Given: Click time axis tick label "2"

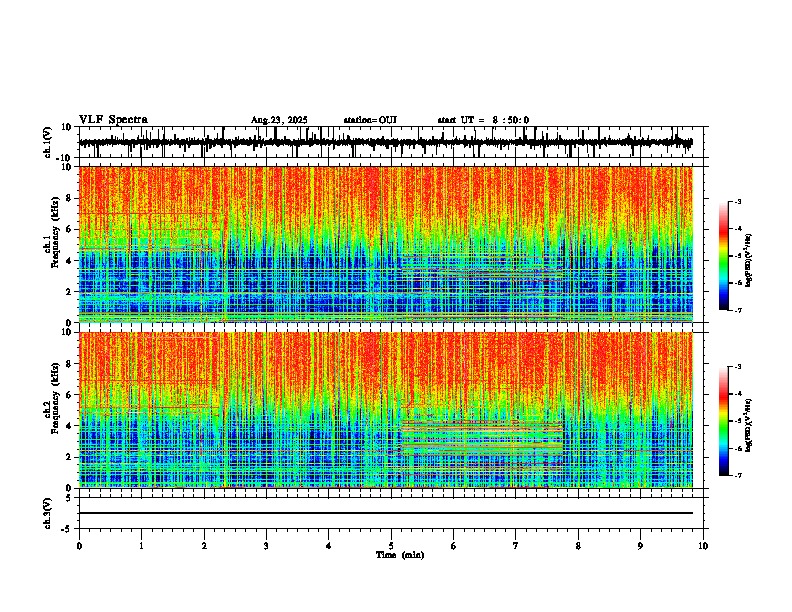Looking at the screenshot, I should coord(204,546).
